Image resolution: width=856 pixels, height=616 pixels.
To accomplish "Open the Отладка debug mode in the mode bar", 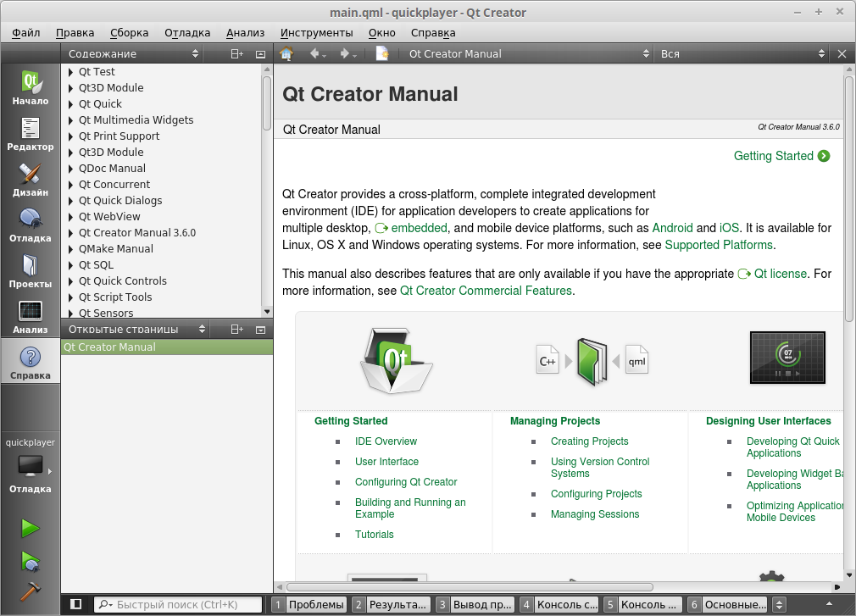I will [30, 225].
